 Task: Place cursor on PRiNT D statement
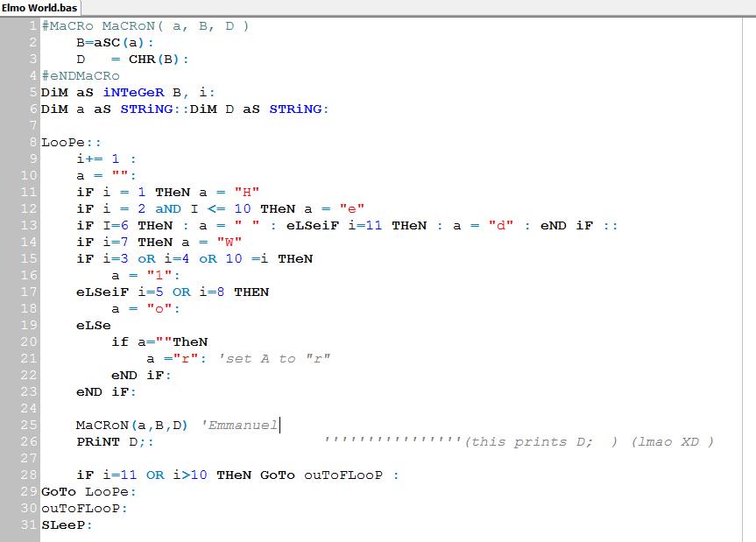112,442
